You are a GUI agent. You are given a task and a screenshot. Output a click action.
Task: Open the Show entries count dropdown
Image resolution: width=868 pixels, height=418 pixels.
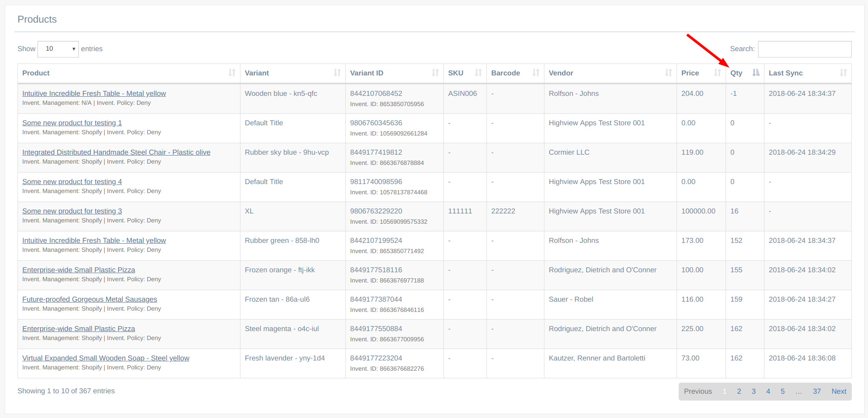point(58,49)
